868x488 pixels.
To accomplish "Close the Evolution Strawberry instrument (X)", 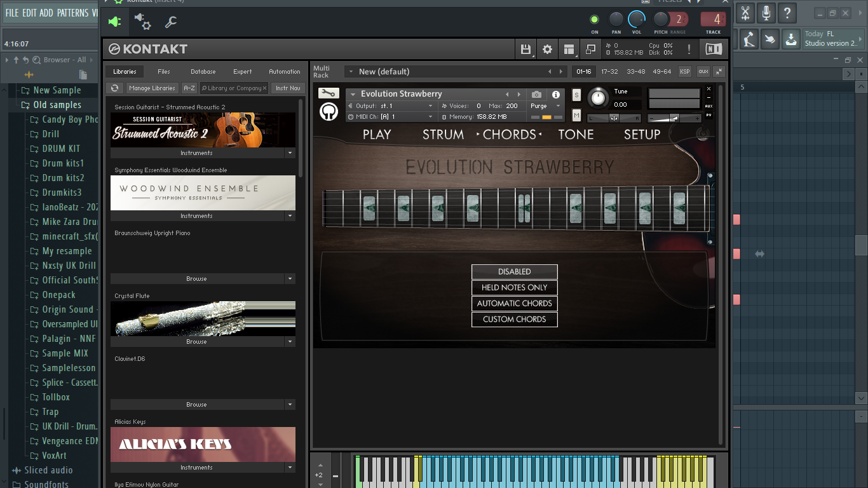I will click(709, 89).
